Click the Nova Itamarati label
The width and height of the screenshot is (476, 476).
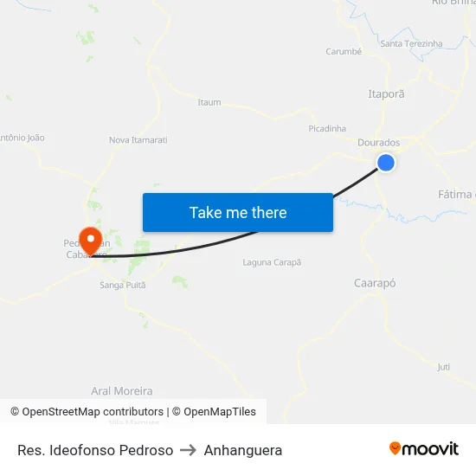pyautogui.click(x=138, y=140)
